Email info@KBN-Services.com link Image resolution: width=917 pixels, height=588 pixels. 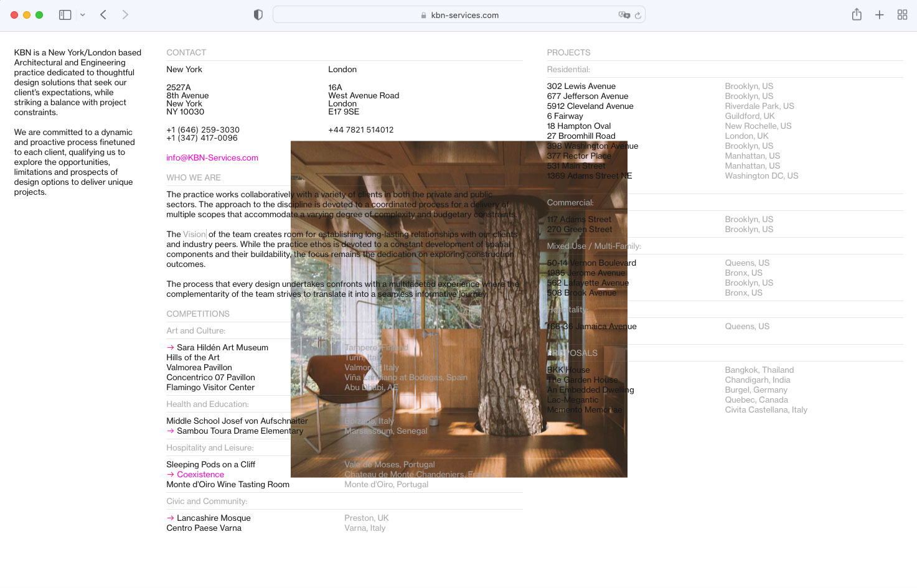(x=212, y=158)
